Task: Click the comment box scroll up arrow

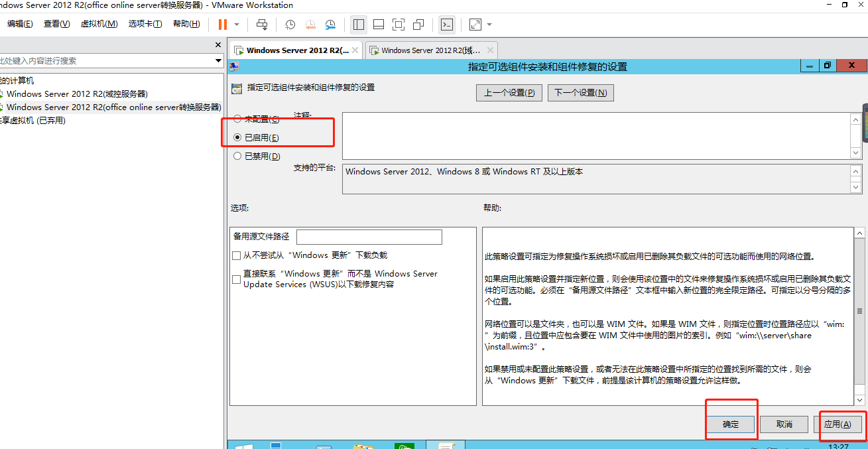Action: click(x=856, y=119)
